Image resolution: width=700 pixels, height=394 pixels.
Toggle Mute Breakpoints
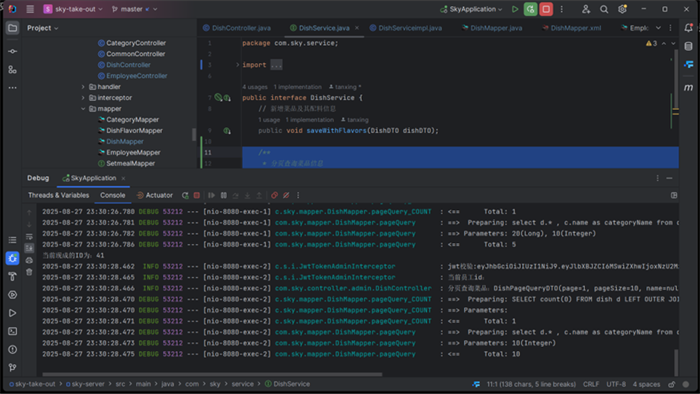click(286, 195)
